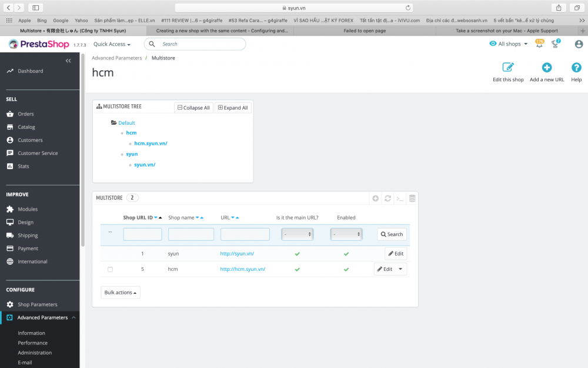Export to SQL Manager database icon
Screen dimensions: 588x368
(412, 198)
